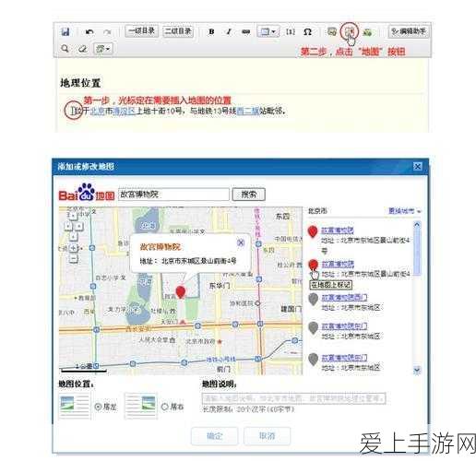Pan the map right with the arrow control

pos(79,226)
